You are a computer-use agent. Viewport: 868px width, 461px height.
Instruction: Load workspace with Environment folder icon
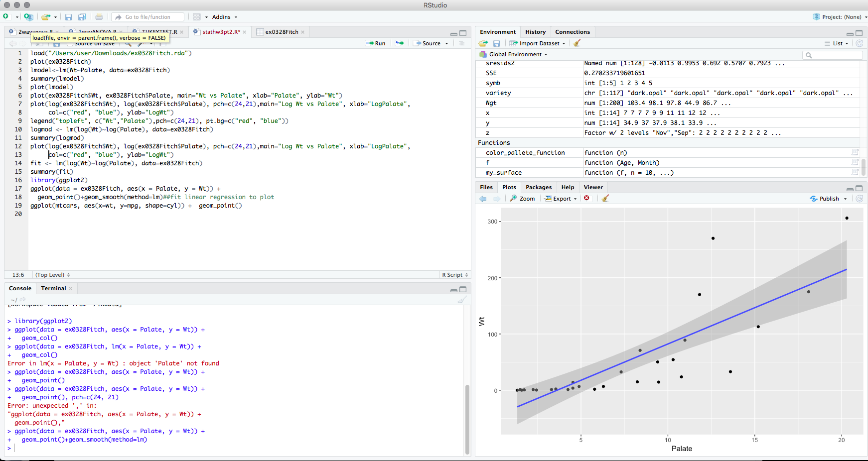483,43
